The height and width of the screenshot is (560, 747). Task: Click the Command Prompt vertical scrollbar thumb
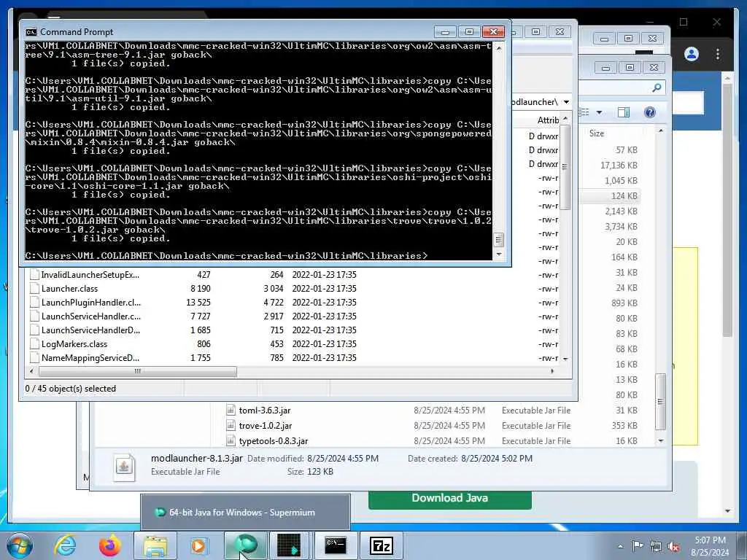pos(499,239)
